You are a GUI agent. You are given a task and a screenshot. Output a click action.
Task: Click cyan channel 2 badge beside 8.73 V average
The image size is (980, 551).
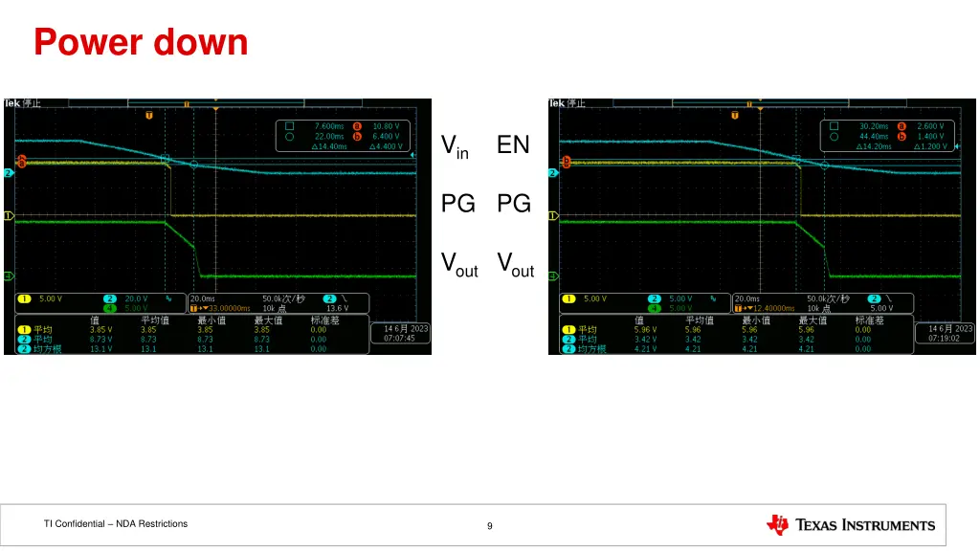24,340
